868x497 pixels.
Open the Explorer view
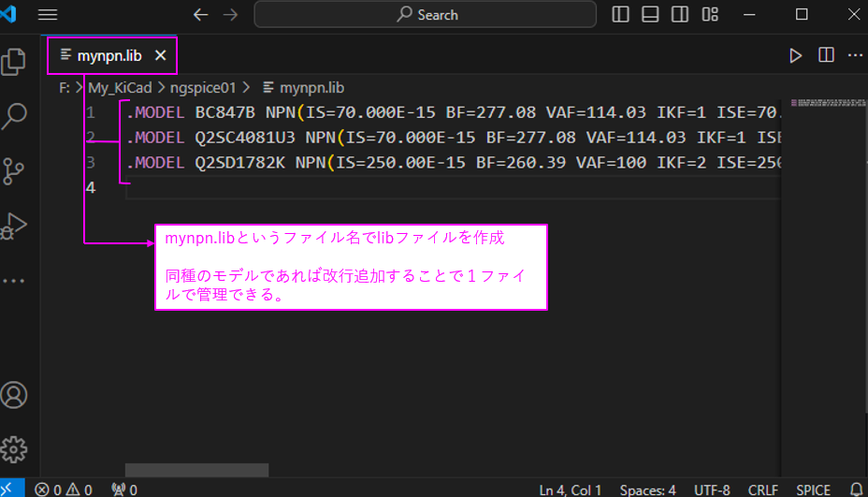pos(14,61)
